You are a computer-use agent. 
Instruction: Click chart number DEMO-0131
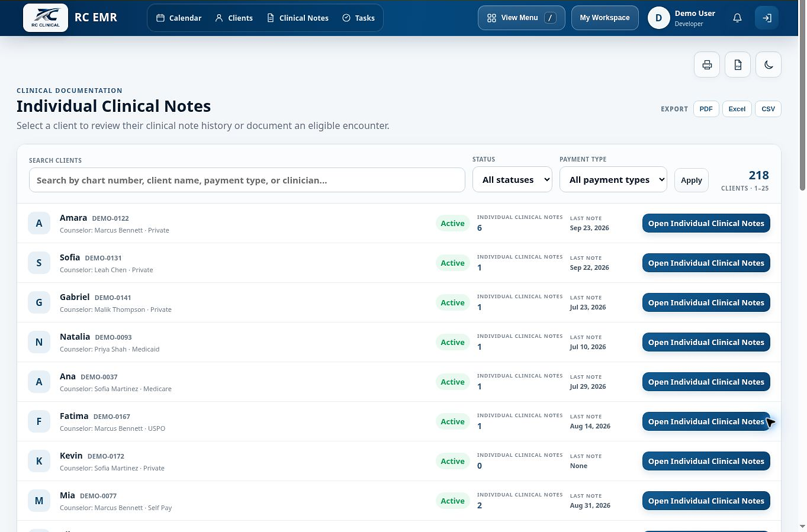103,258
